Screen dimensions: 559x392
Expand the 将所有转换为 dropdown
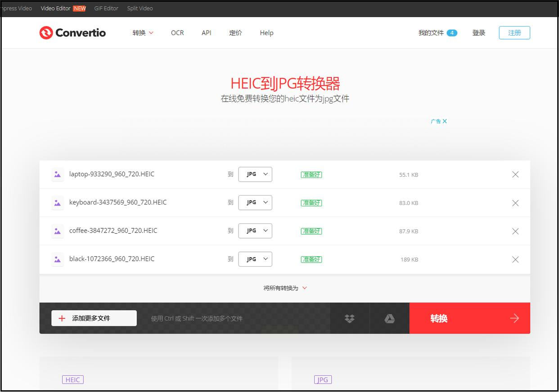click(x=285, y=288)
